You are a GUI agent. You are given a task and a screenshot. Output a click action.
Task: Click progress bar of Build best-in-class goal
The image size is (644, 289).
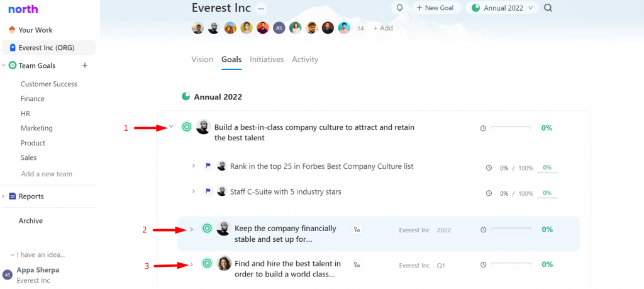(511, 128)
